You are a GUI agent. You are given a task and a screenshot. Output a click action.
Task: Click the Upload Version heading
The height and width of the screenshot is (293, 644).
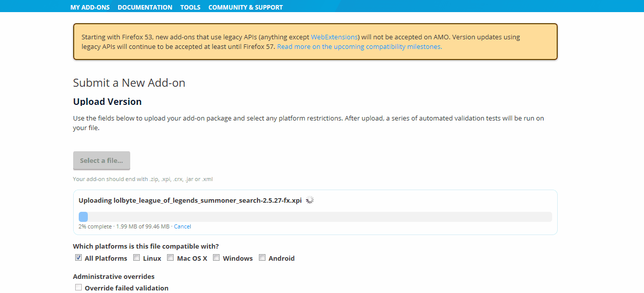click(x=108, y=101)
